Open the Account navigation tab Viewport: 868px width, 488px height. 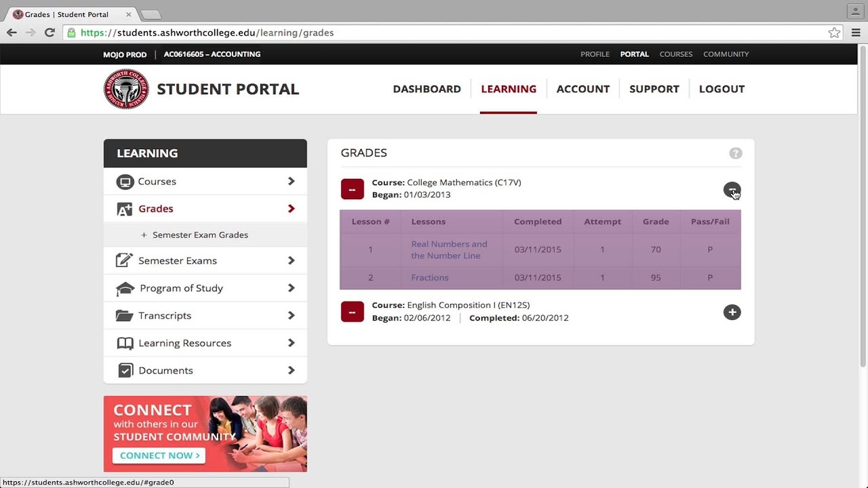[x=583, y=89]
